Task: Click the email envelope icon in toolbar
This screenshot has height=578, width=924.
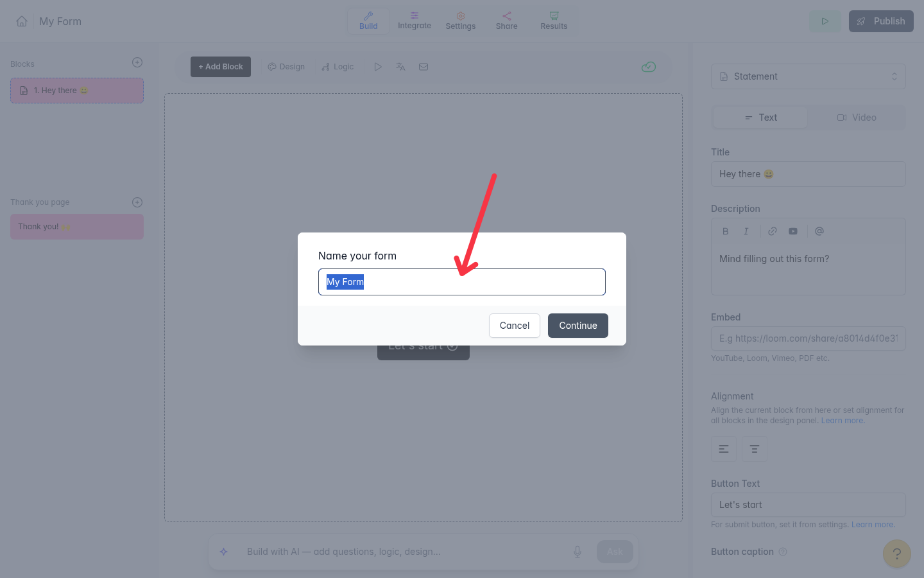Action: (x=424, y=67)
